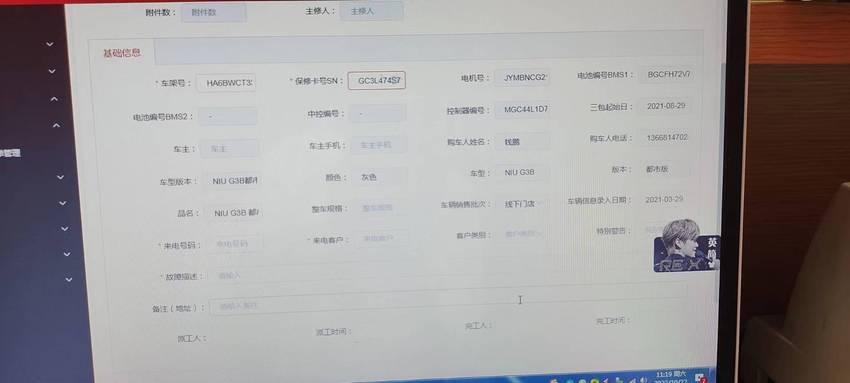Click the 主修人 field at top
850x383 pixels.
tap(371, 11)
